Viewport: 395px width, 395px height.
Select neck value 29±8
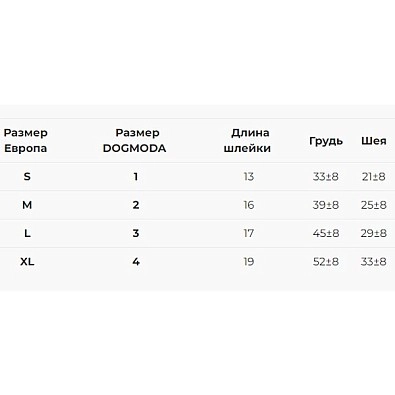tap(374, 233)
